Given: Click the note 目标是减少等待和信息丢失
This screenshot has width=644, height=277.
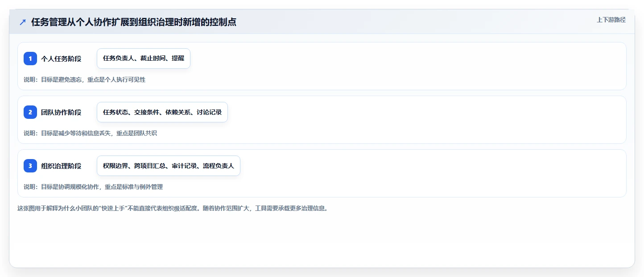Looking at the screenshot, I should click(91, 133).
